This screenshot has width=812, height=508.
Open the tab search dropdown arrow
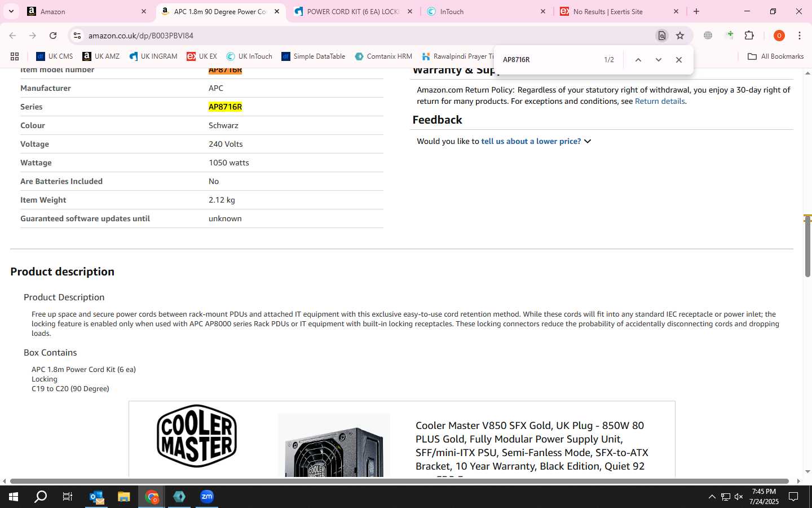[x=11, y=11]
